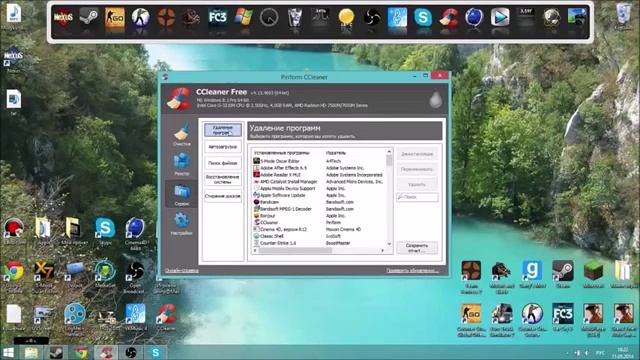Viewport: 640px width, 360px height.
Task: Open the Очистка cleaner section in CCleaner
Action: pyautogui.click(x=182, y=134)
